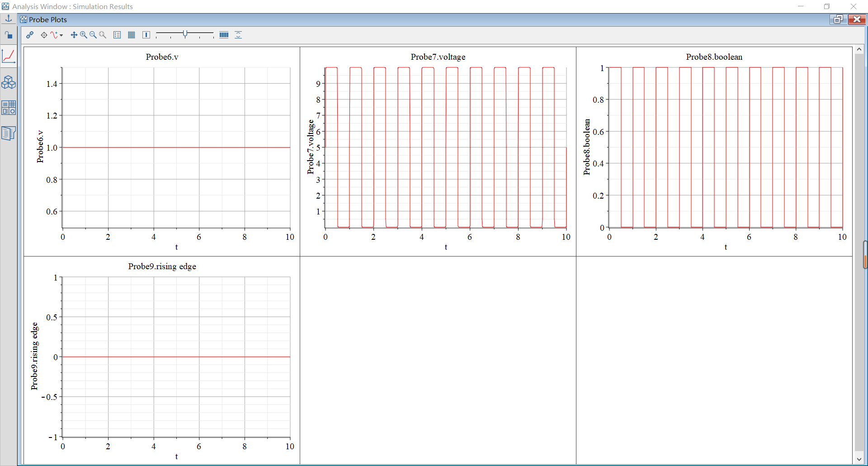Select the crosshair point probe tool

coord(44,35)
